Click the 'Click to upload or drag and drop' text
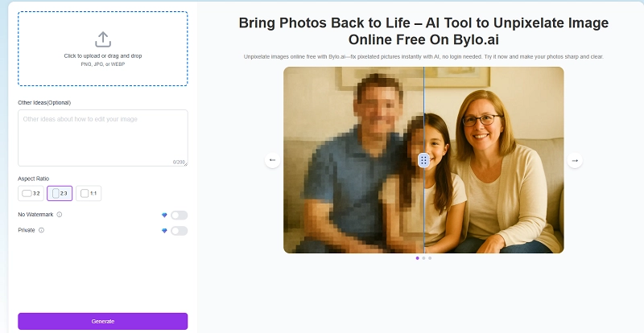The height and width of the screenshot is (333, 644). (103, 55)
